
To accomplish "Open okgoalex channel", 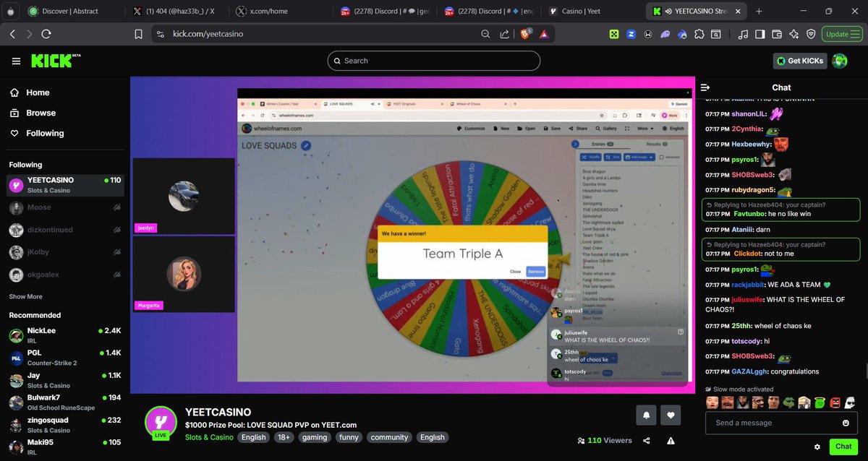I will [x=65, y=275].
